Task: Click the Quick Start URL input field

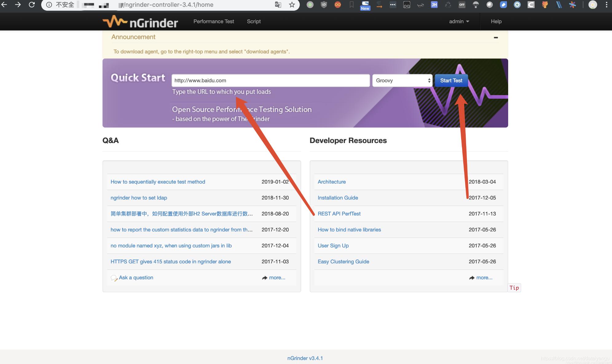Action: tap(270, 80)
